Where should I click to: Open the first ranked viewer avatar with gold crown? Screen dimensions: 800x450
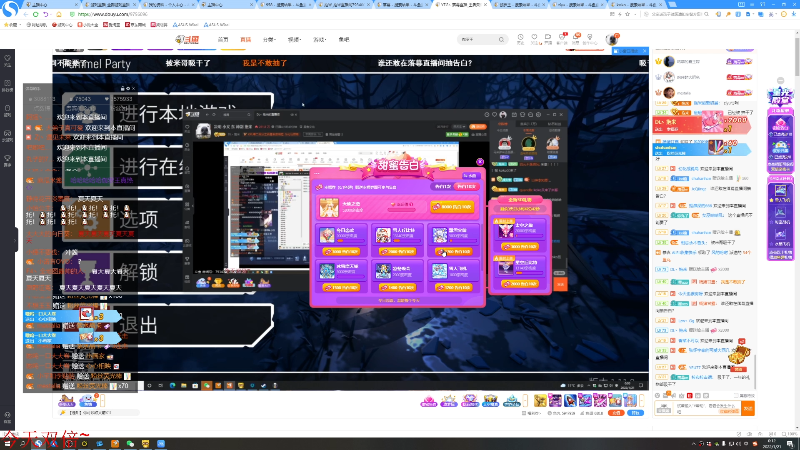coord(669,62)
